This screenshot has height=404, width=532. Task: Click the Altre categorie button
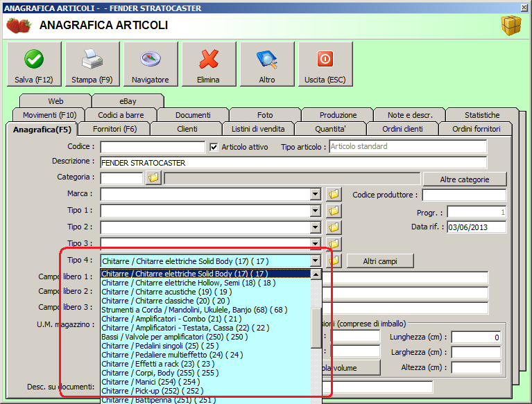(465, 179)
